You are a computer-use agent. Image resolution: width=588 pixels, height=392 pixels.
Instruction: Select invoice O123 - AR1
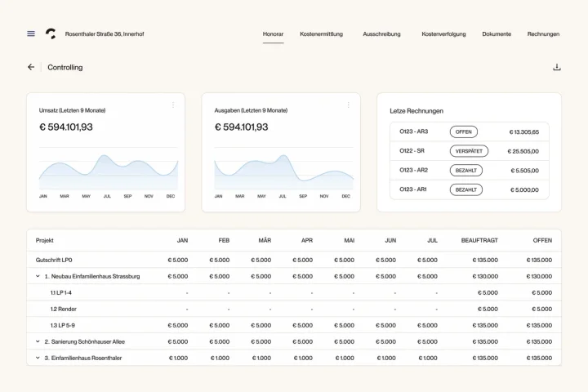point(470,189)
